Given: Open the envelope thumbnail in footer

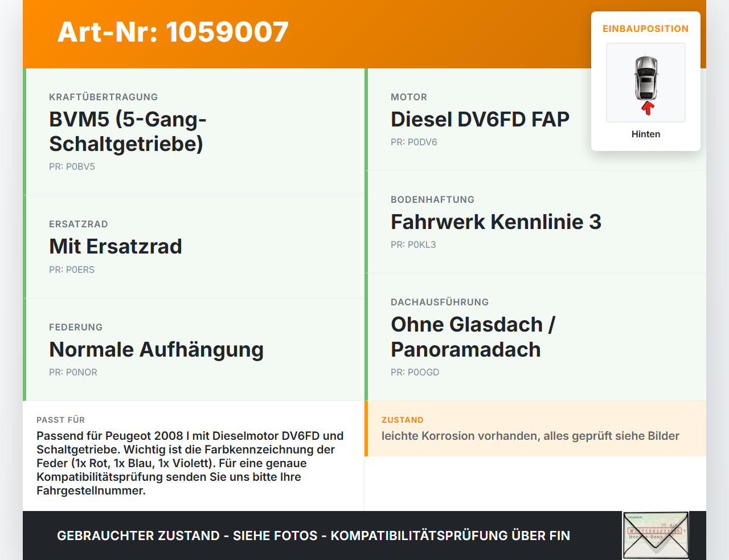Looking at the screenshot, I should click(x=656, y=536).
